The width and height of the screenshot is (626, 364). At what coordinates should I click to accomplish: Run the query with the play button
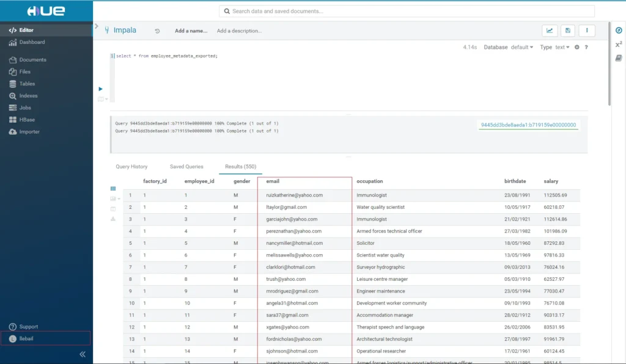point(101,89)
